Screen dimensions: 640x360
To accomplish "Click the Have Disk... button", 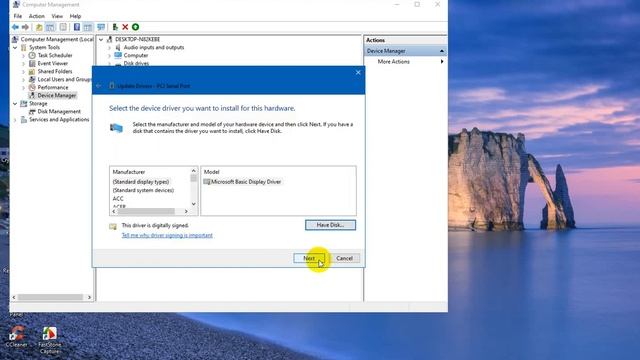I will [330, 225].
